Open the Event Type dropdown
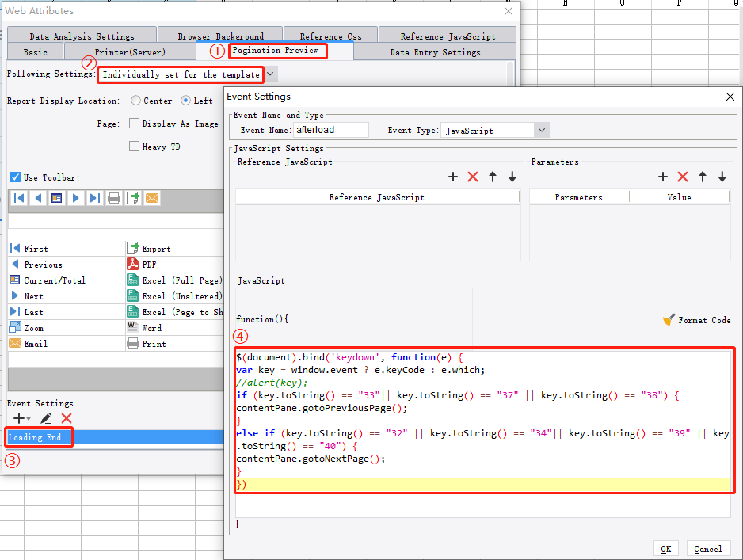 [542, 130]
